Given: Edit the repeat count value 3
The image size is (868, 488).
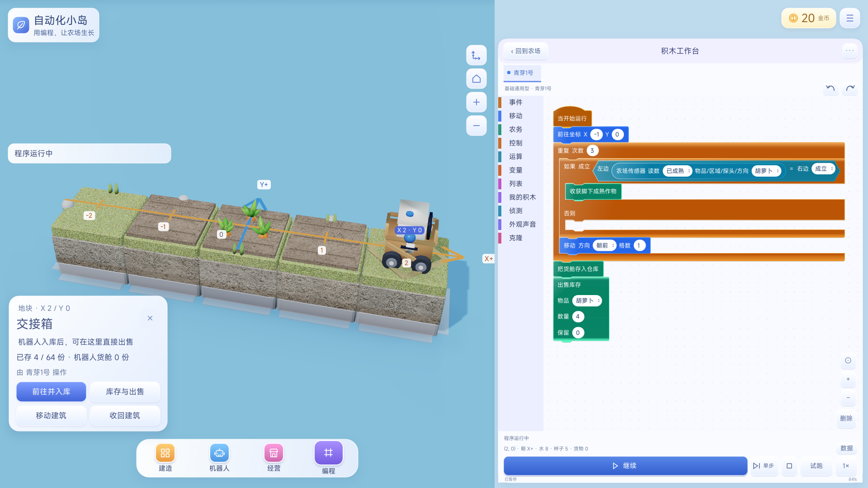Looking at the screenshot, I should coord(592,150).
